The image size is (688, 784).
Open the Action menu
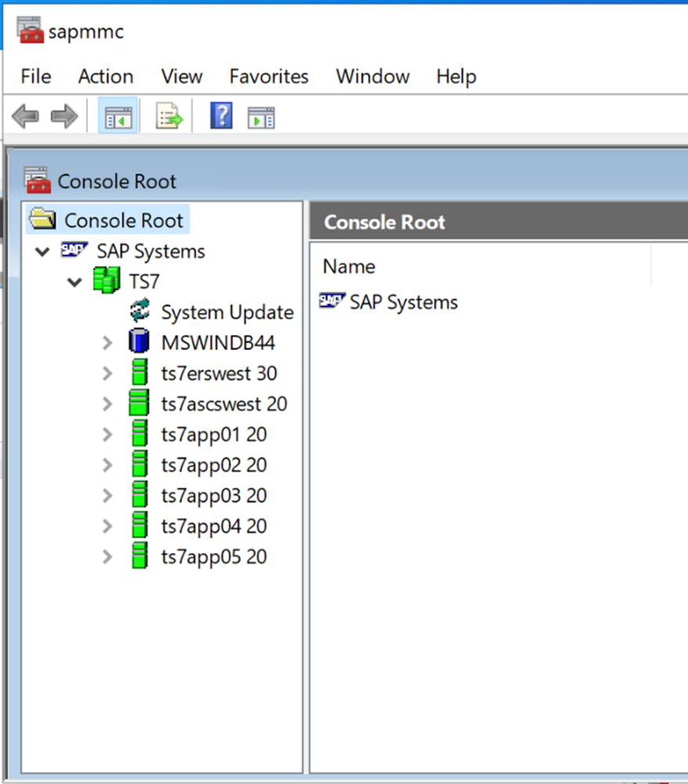(x=106, y=76)
